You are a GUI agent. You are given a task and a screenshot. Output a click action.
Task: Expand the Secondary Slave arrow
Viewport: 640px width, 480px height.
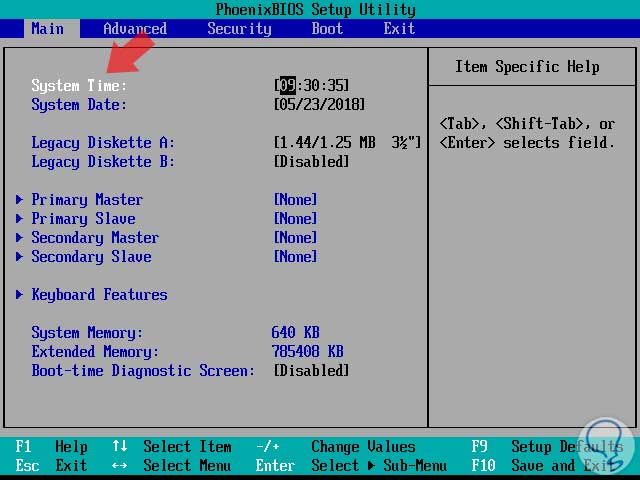coord(19,256)
